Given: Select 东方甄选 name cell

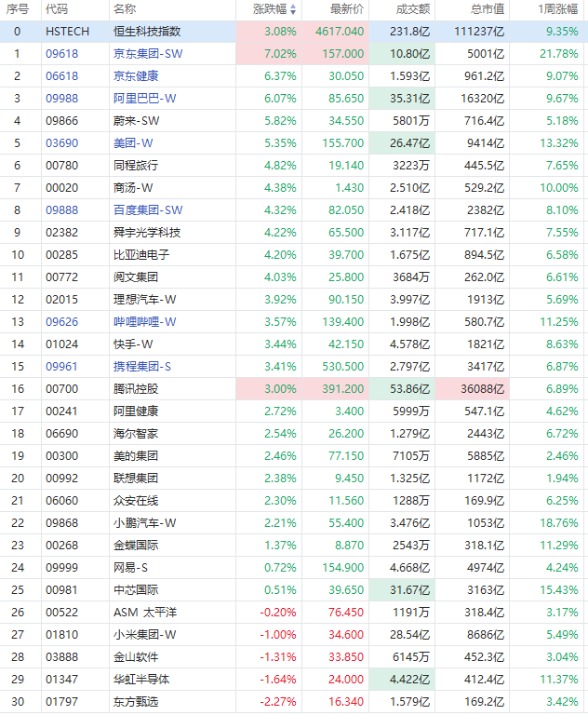Looking at the screenshot, I should click(136, 702).
